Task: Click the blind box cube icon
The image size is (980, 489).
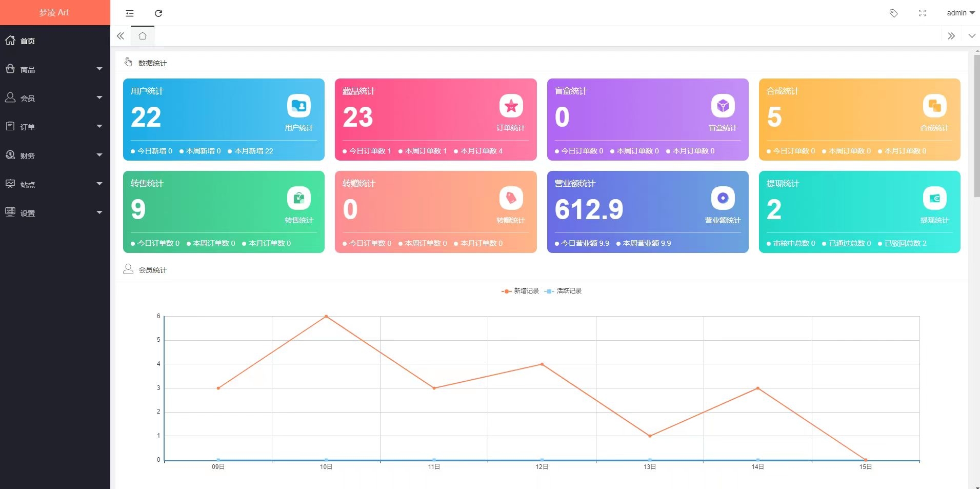Action: tap(723, 106)
